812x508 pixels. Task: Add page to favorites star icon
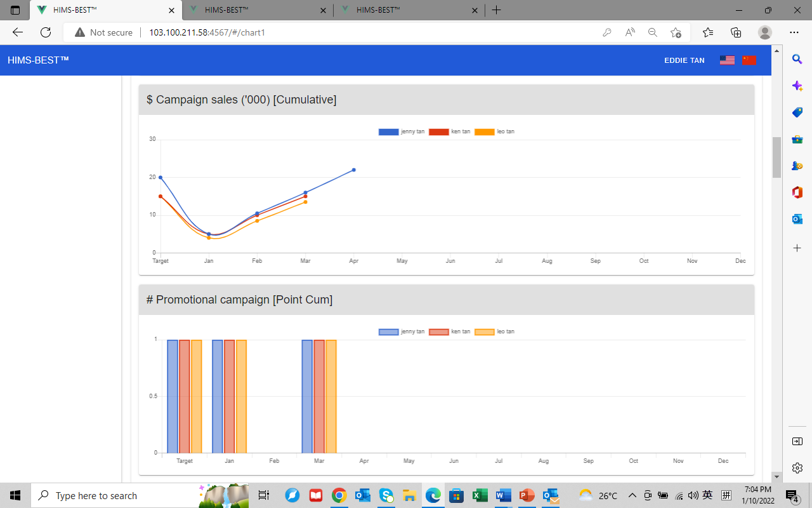[676, 32]
